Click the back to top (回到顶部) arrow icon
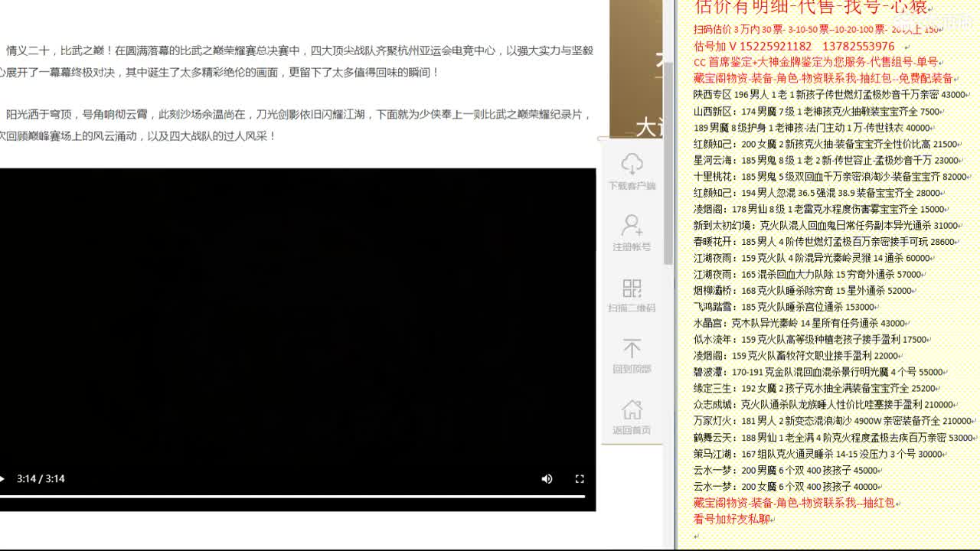Viewport: 980px width, 551px height. [632, 349]
